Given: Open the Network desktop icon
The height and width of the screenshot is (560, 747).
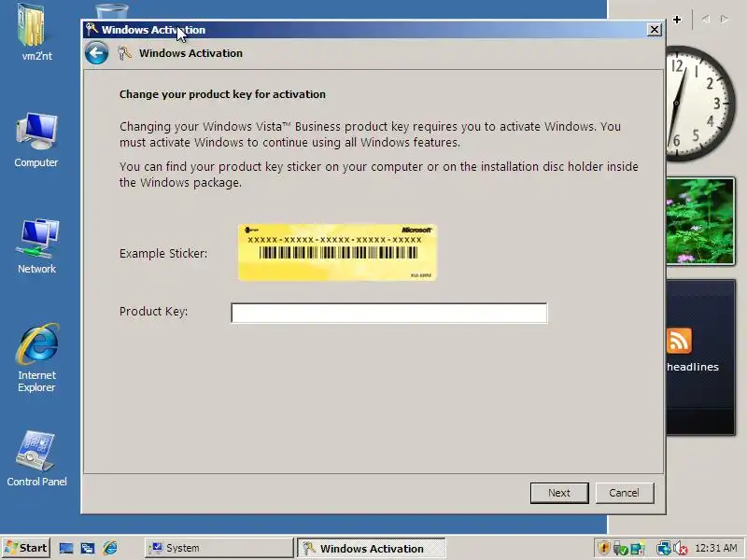Looking at the screenshot, I should pyautogui.click(x=36, y=246).
